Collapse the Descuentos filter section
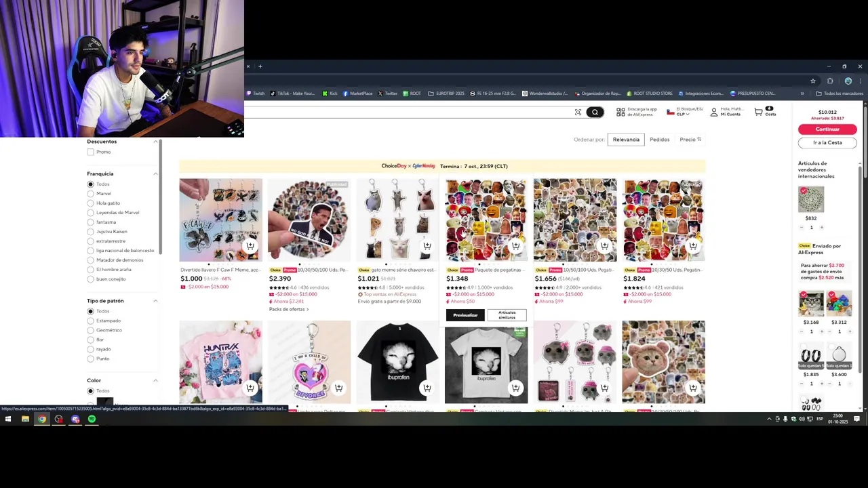This screenshot has width=868, height=488. coord(155,142)
